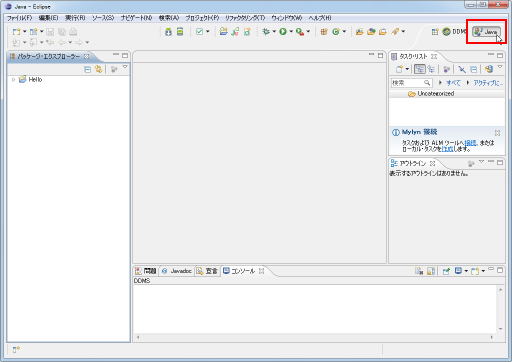
Task: Maximize the Package Explorer view
Action: (125, 55)
